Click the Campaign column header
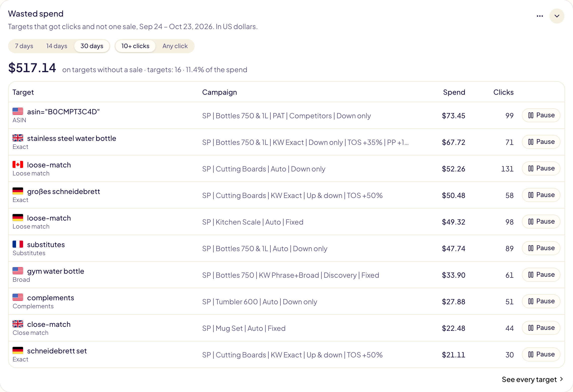The image size is (573, 392). [220, 92]
